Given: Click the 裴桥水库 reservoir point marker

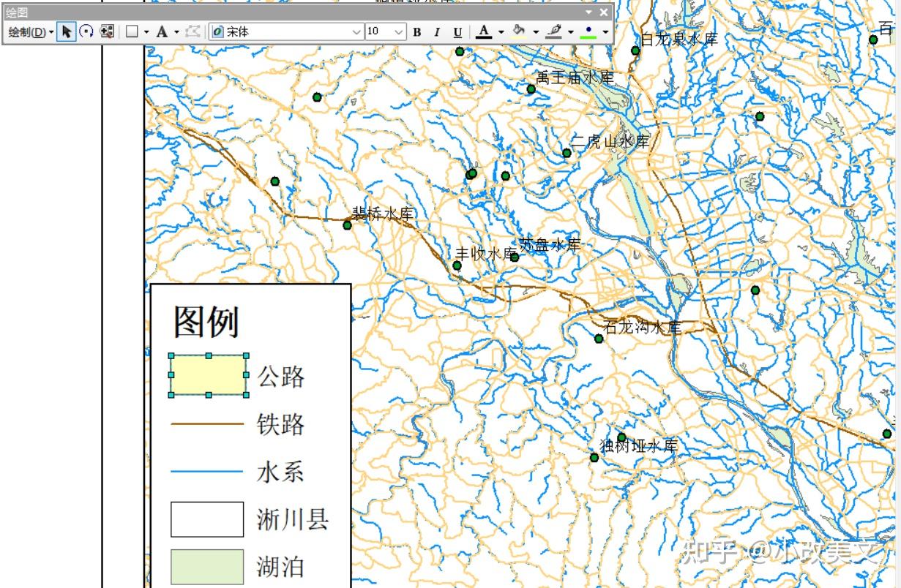Looking at the screenshot, I should coord(346,225).
